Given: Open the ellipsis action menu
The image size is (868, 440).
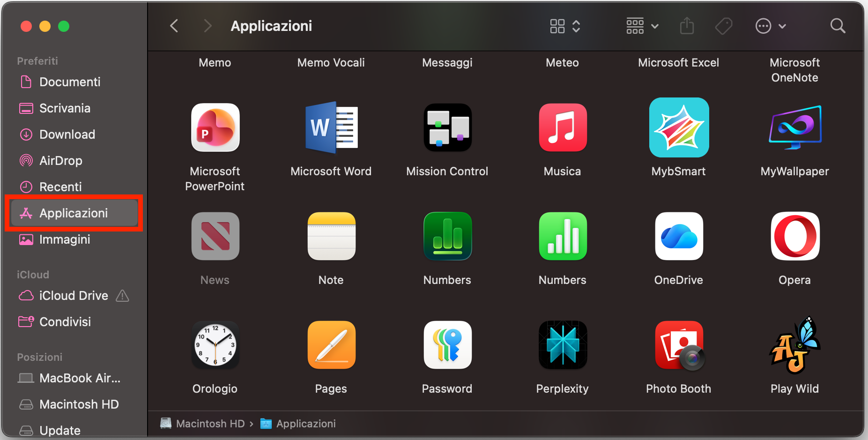Looking at the screenshot, I should pyautogui.click(x=771, y=26).
